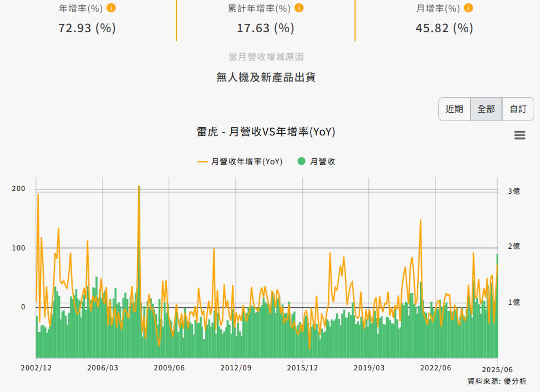
Task: Switch chart range to 自訂
Action: tap(518, 109)
